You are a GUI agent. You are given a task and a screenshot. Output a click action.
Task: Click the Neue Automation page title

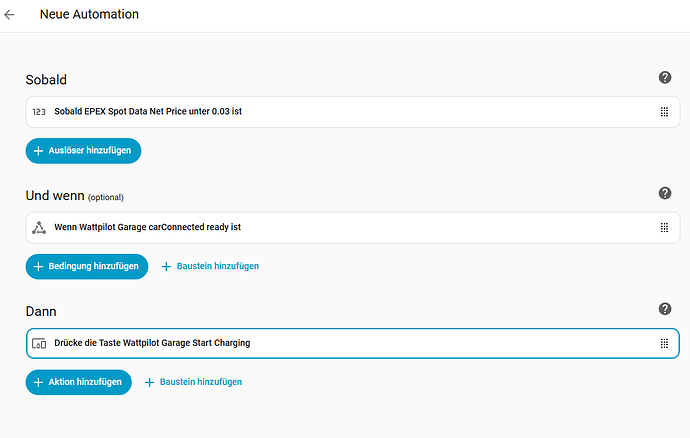pyautogui.click(x=89, y=15)
